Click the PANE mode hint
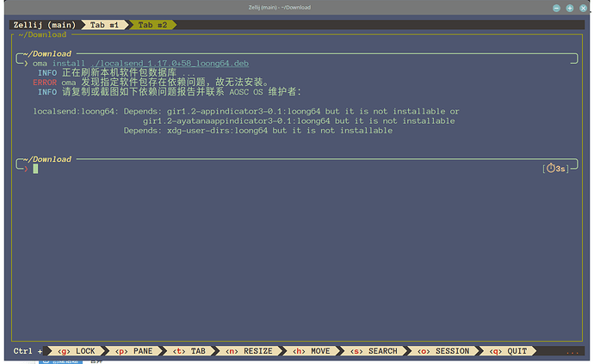The height and width of the screenshot is (364, 594). (133, 351)
